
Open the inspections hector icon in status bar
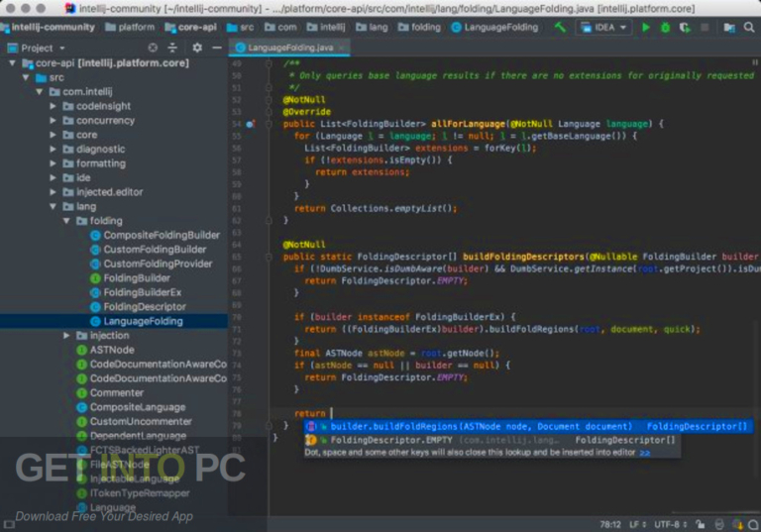click(719, 524)
